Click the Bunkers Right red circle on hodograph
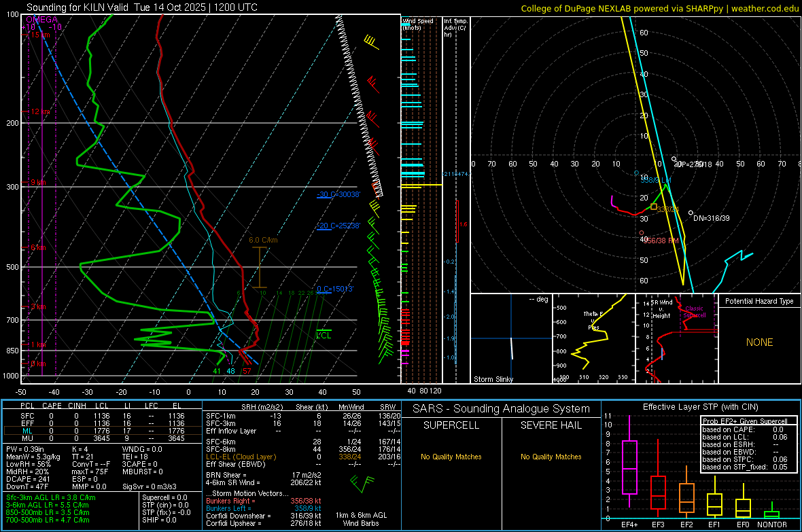The width and height of the screenshot is (802, 532). [642, 233]
